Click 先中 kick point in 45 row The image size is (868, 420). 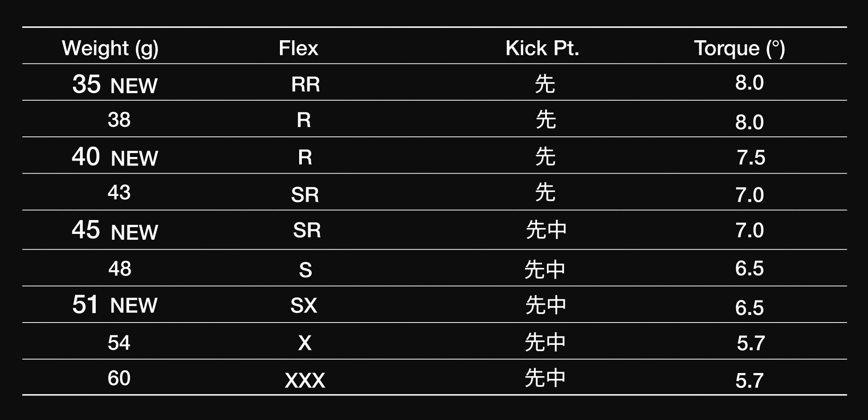(x=546, y=230)
